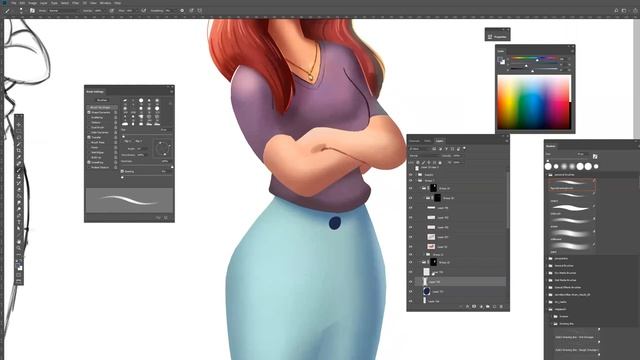Add a layer mask from the Layers panel
The width and height of the screenshot is (640, 360).
pos(474,306)
